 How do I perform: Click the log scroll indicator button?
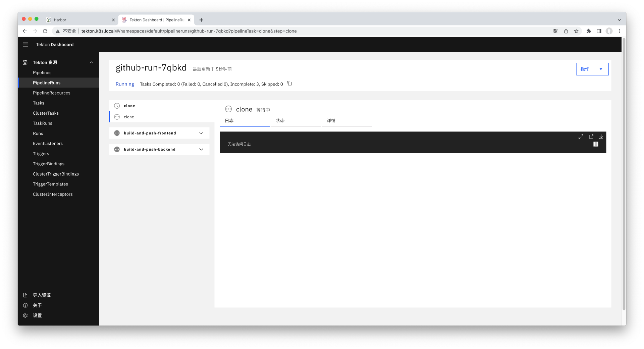[x=596, y=144]
